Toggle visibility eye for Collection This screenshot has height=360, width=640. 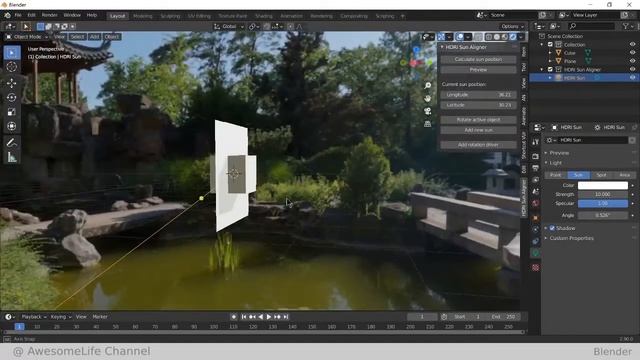coord(632,44)
